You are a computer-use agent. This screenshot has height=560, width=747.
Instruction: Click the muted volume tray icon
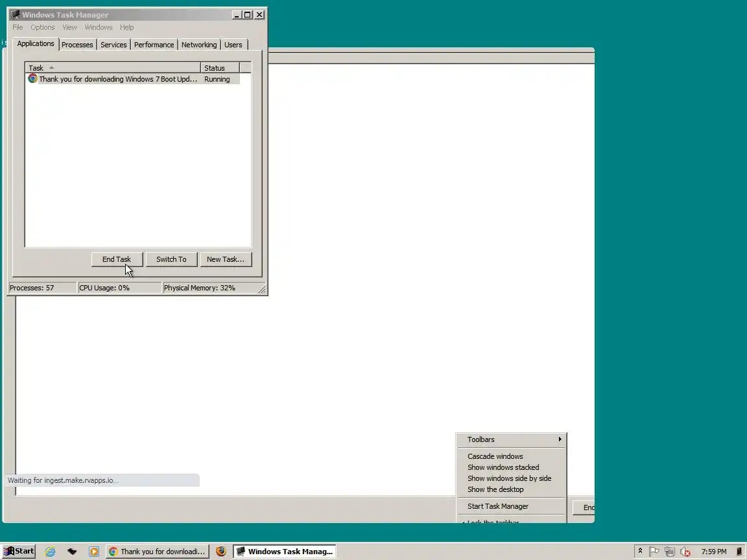pos(685,552)
